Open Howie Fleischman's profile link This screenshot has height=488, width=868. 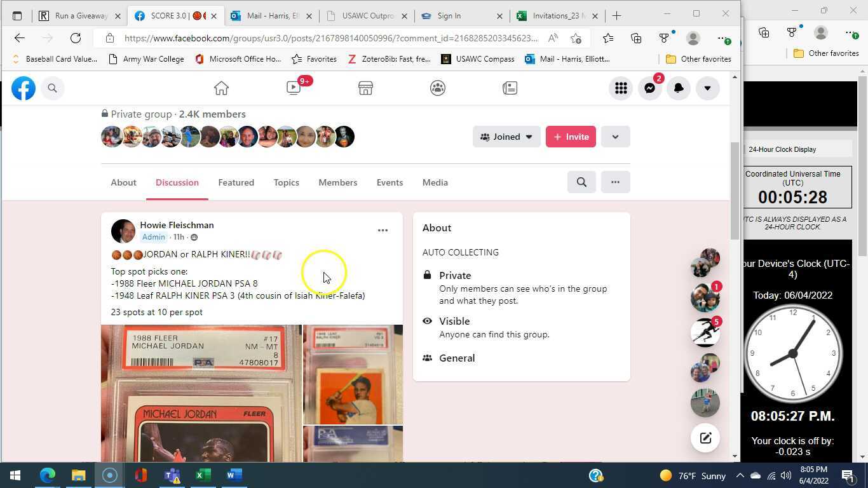177,225
